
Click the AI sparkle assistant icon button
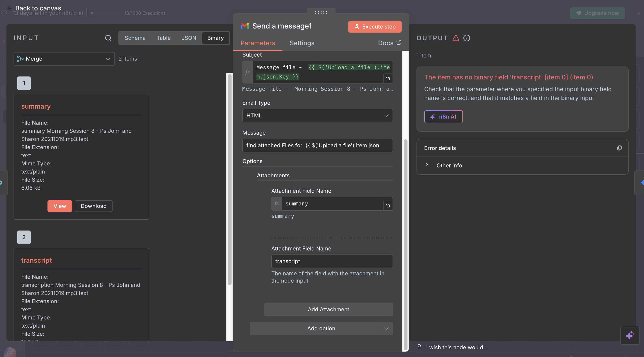coord(630,335)
